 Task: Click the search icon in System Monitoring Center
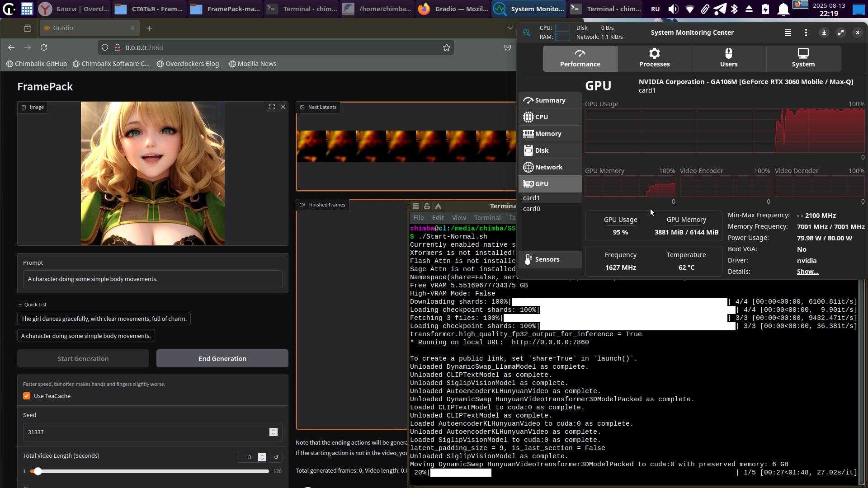[x=526, y=33]
